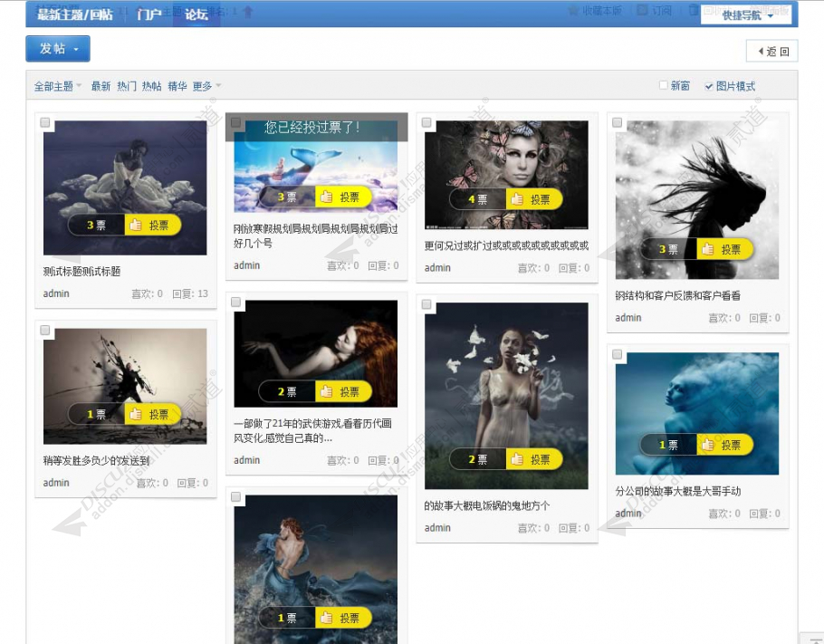Screen dimensions: 824x644
Task: Click the thumbs-up vote on the red-haired woman image
Action: point(344,391)
